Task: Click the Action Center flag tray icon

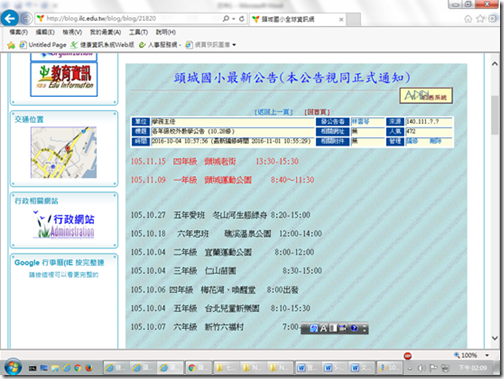Action: click(x=433, y=368)
